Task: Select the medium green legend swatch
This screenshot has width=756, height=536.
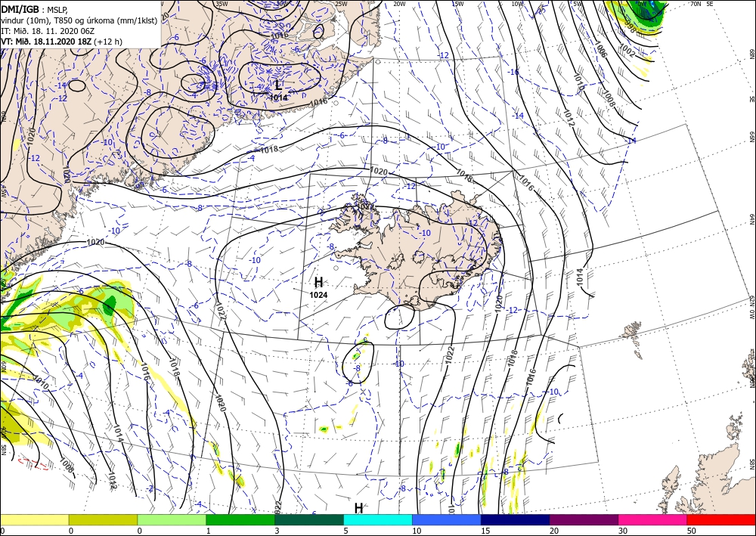Action: click(x=240, y=519)
